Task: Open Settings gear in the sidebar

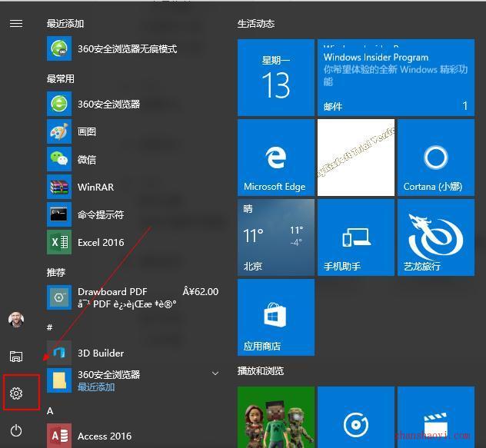Action: click(x=16, y=393)
